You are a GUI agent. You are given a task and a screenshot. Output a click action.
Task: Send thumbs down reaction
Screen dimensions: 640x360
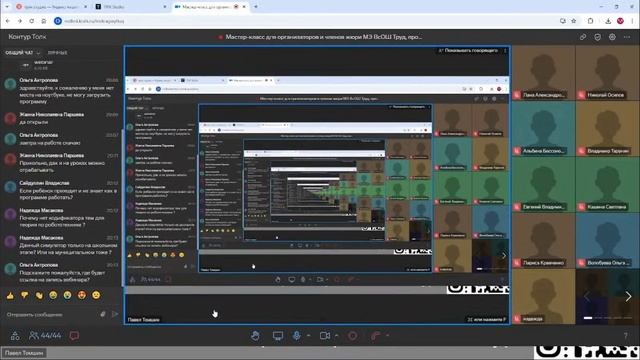pos(25,295)
